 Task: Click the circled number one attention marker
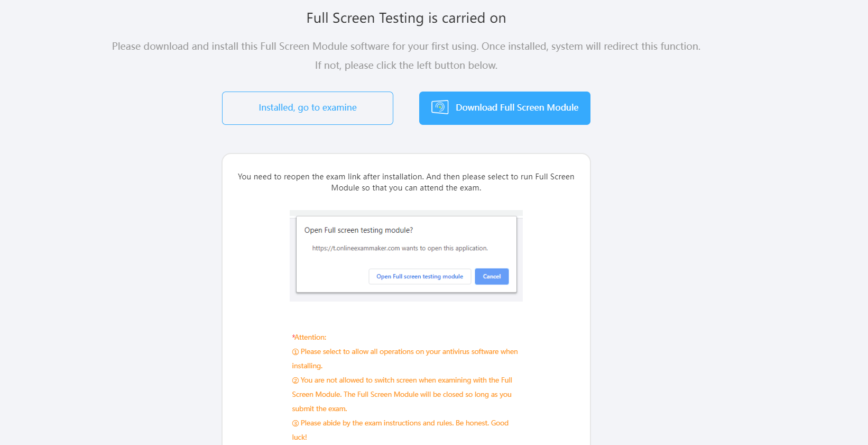pyautogui.click(x=296, y=352)
